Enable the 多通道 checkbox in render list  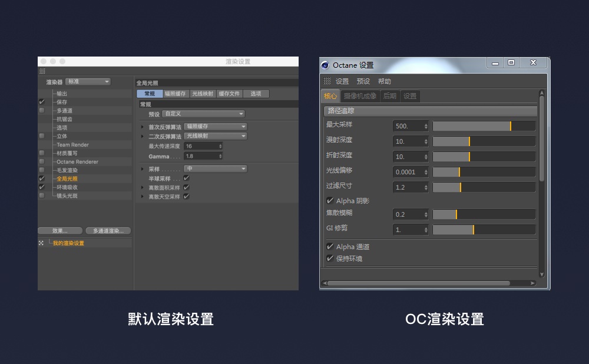click(41, 110)
